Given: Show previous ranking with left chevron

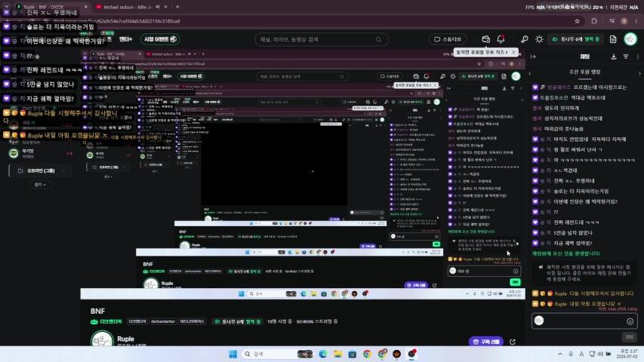Looking at the screenshot, I should [x=530, y=73].
